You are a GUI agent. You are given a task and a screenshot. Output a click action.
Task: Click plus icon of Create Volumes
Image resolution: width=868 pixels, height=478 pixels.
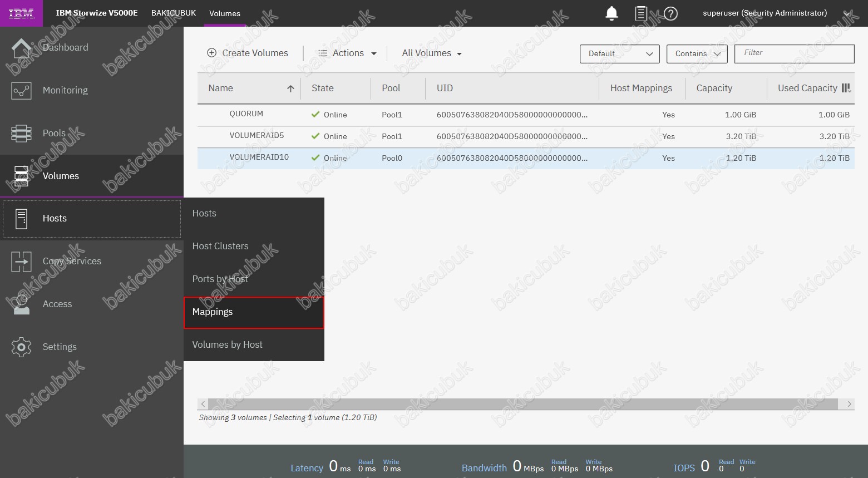click(211, 53)
